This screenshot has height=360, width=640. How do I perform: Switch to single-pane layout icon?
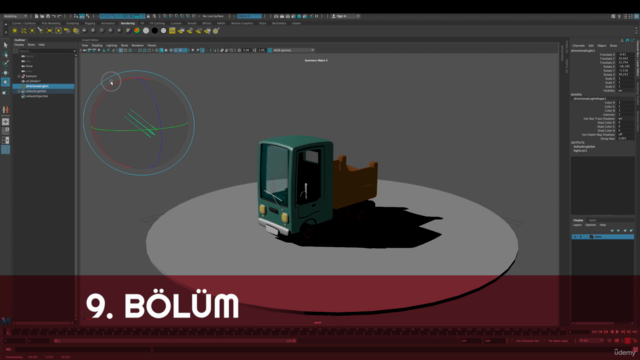pos(5,122)
